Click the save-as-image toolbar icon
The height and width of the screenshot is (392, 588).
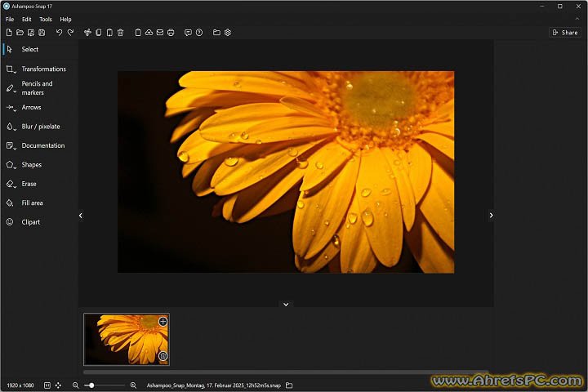(x=31, y=33)
